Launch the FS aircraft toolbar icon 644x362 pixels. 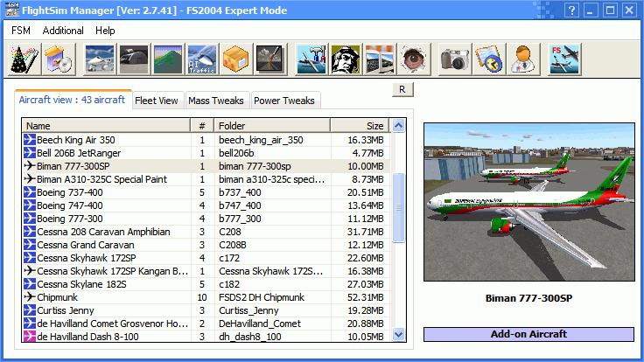point(564,59)
